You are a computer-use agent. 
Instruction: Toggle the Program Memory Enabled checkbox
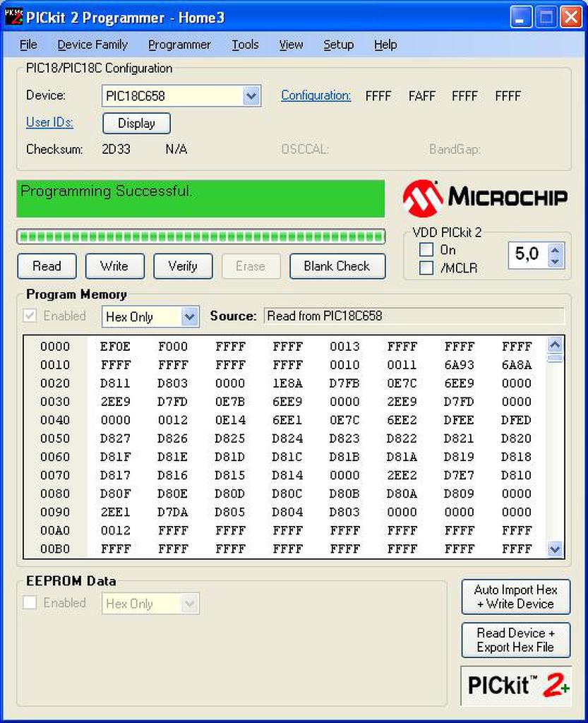[x=30, y=316]
